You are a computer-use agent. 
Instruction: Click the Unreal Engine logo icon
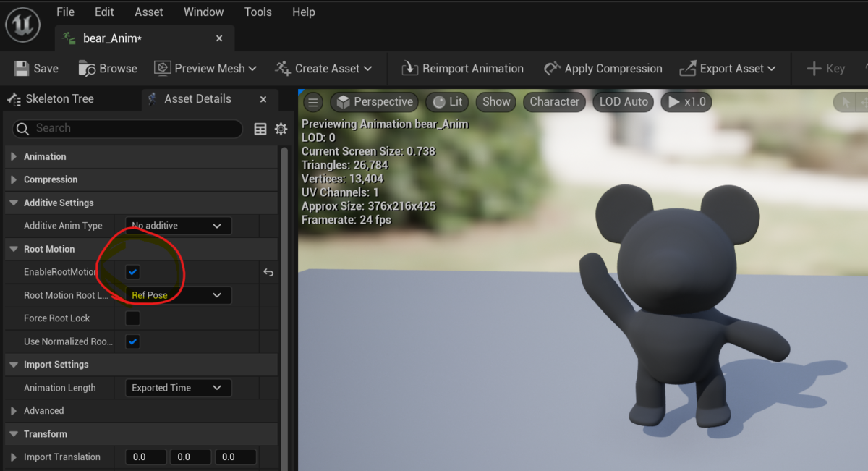pyautogui.click(x=22, y=25)
